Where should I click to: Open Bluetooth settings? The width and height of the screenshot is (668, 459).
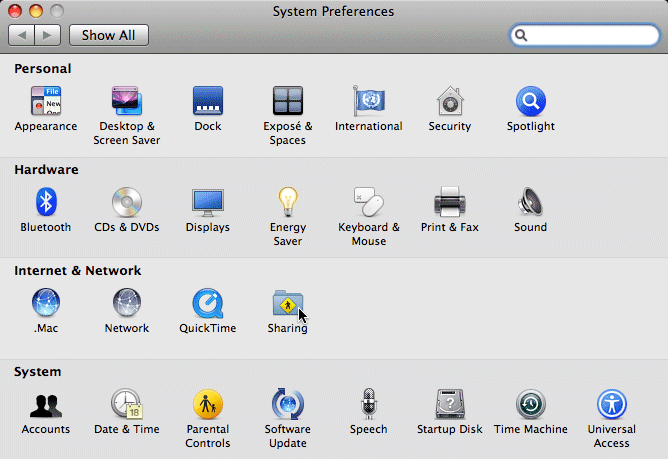pos(46,203)
